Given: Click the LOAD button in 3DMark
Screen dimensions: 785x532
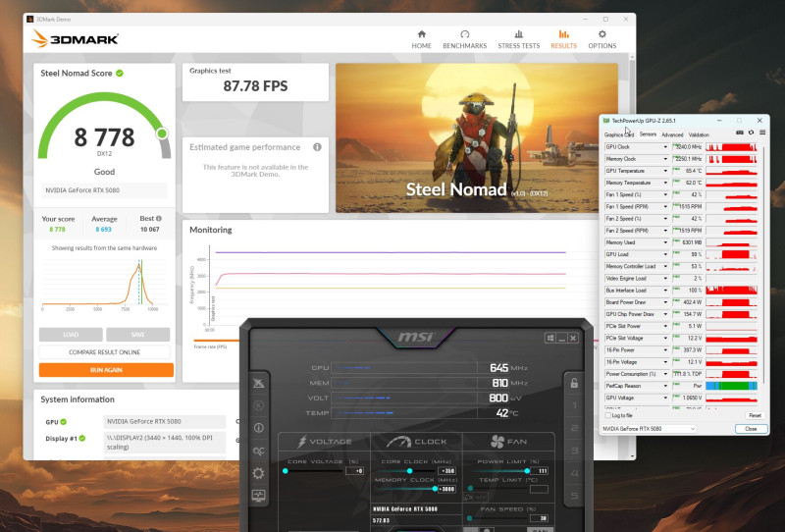Looking at the screenshot, I should coord(71,334).
